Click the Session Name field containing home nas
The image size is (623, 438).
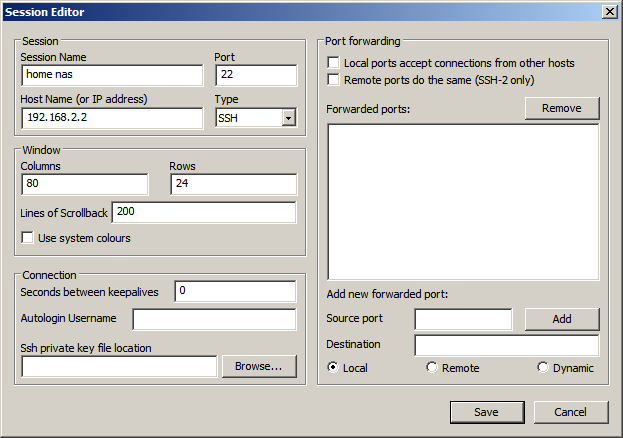click(x=112, y=75)
